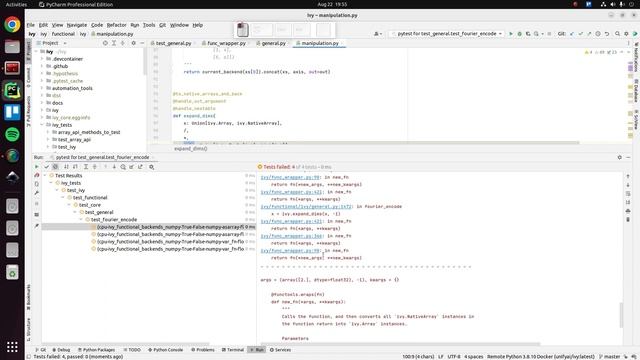Click rerun failed tests red icon in Run sidebar
The height and width of the screenshot is (360, 640).
[x=37, y=175]
